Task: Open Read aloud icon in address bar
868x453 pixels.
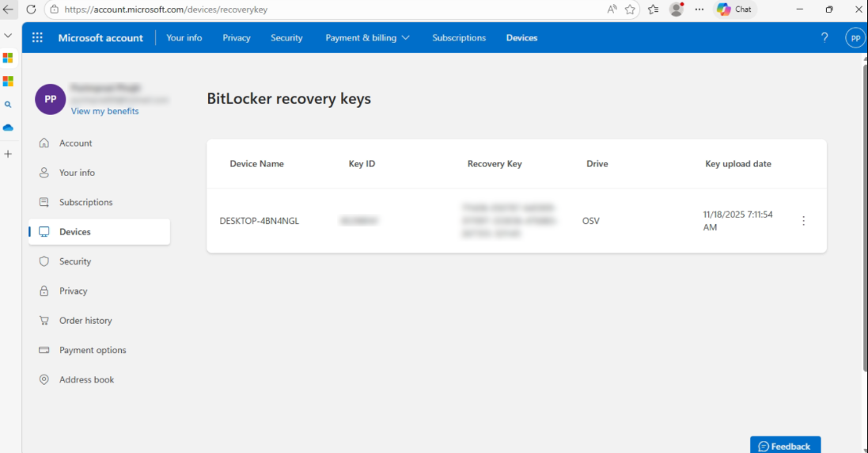Action: (612, 10)
